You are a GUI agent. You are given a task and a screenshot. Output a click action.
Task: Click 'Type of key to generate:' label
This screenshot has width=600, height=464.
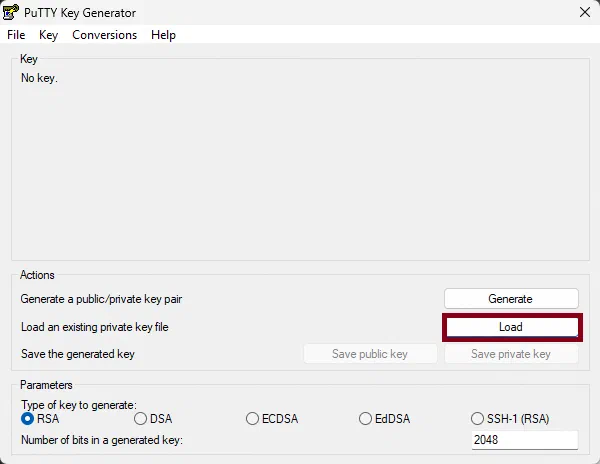click(x=79, y=405)
